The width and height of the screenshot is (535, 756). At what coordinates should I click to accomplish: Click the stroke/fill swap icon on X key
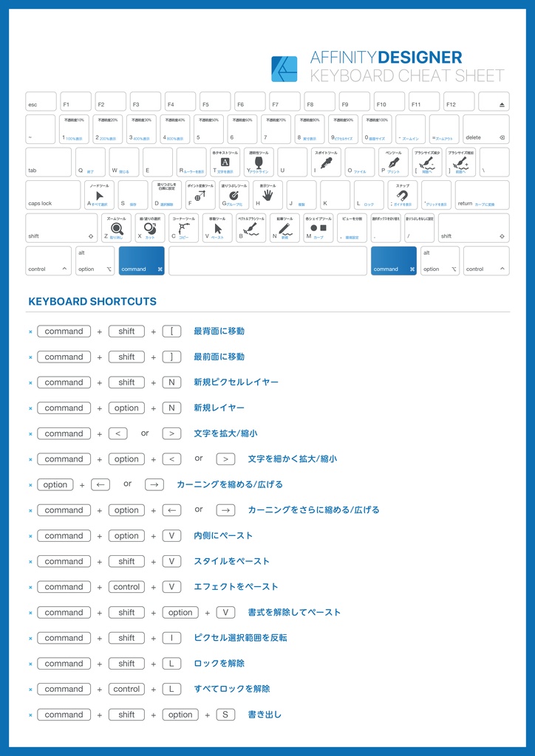click(x=149, y=228)
